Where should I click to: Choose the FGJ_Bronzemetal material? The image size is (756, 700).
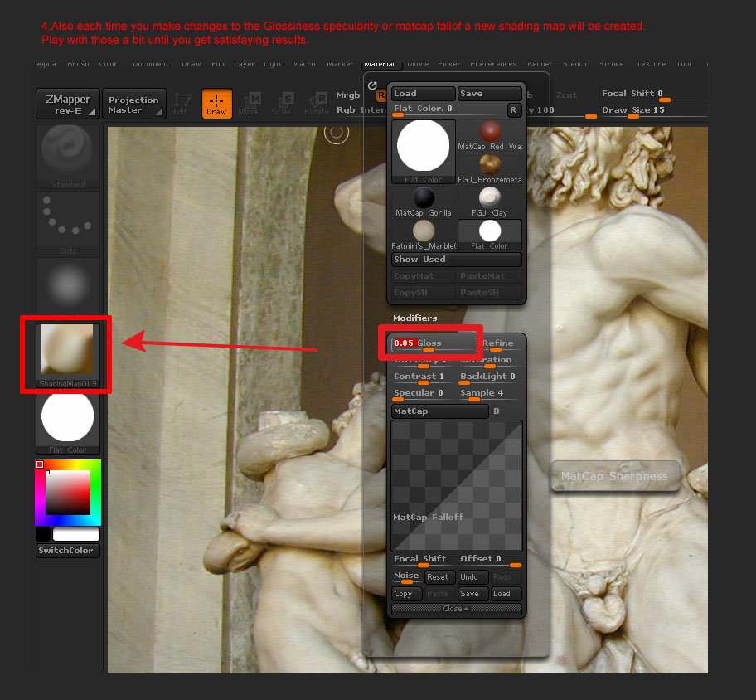point(489,169)
